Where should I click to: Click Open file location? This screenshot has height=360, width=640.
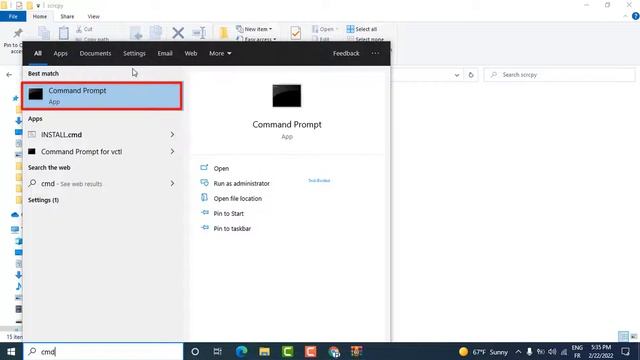pos(238,199)
